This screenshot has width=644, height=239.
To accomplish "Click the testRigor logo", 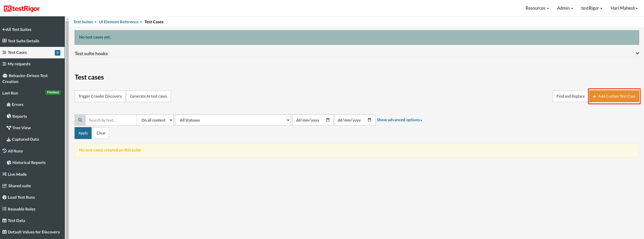I will point(22,8).
